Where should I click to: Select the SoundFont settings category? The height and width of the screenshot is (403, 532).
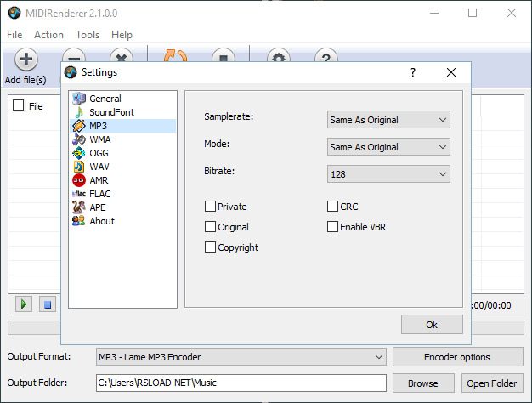coord(123,112)
